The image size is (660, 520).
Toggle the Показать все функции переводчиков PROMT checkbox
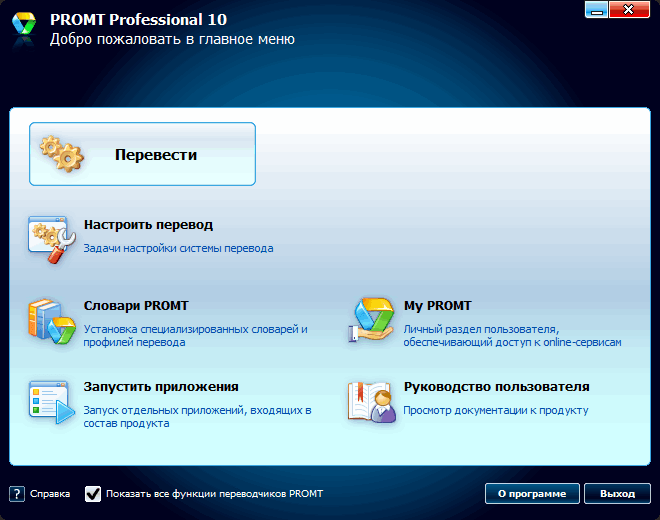(93, 494)
